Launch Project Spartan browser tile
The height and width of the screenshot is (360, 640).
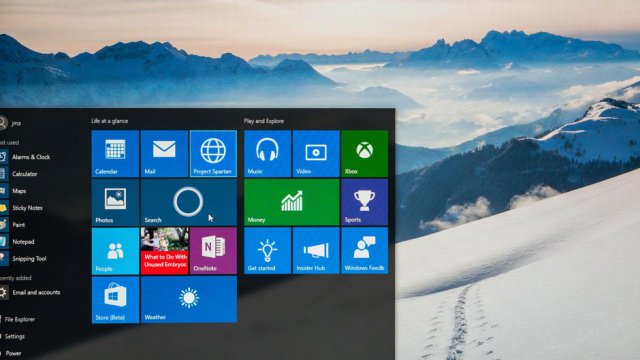pos(213,153)
